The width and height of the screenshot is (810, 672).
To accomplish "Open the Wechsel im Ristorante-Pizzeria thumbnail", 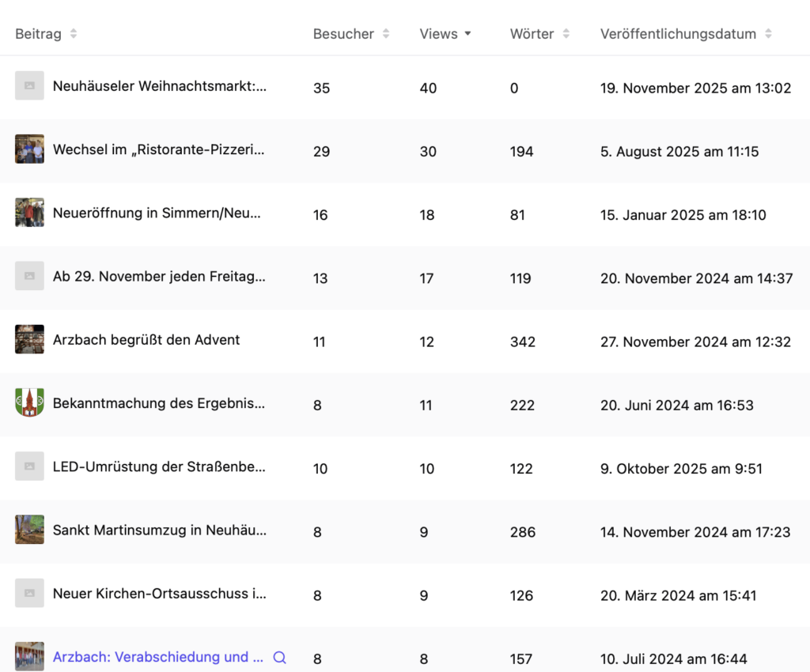I will tap(29, 149).
